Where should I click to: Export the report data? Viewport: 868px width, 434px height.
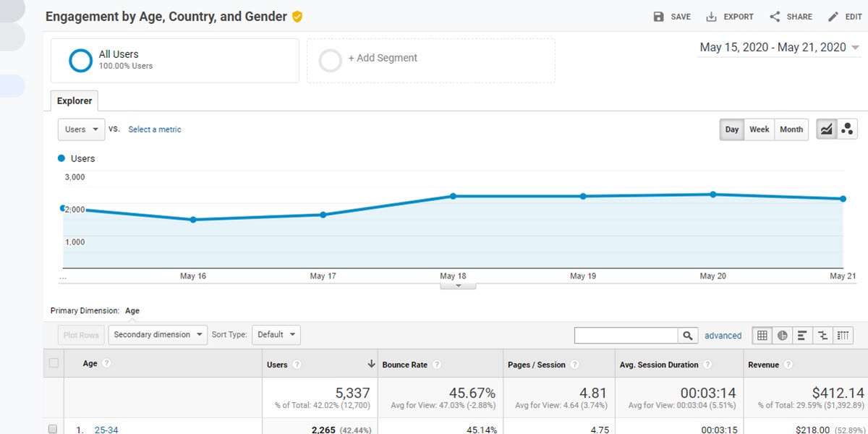[x=730, y=17]
